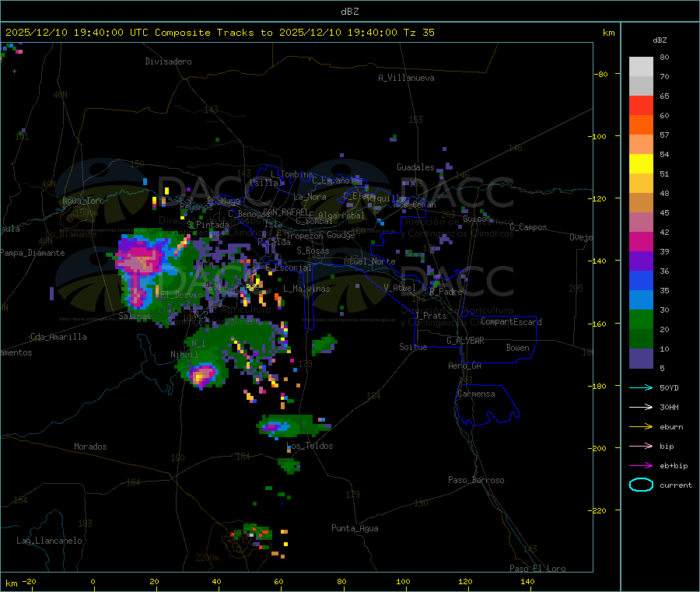Click the 'Los_Toldos' map label
Viewport: 700px width, 592px height.
tap(310, 446)
